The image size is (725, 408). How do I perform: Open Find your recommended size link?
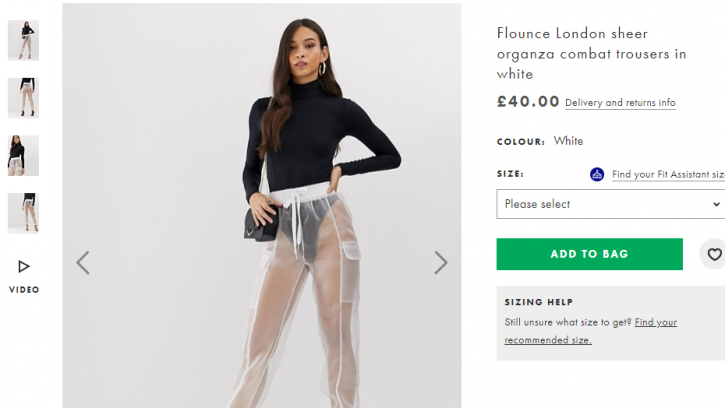[x=590, y=331]
